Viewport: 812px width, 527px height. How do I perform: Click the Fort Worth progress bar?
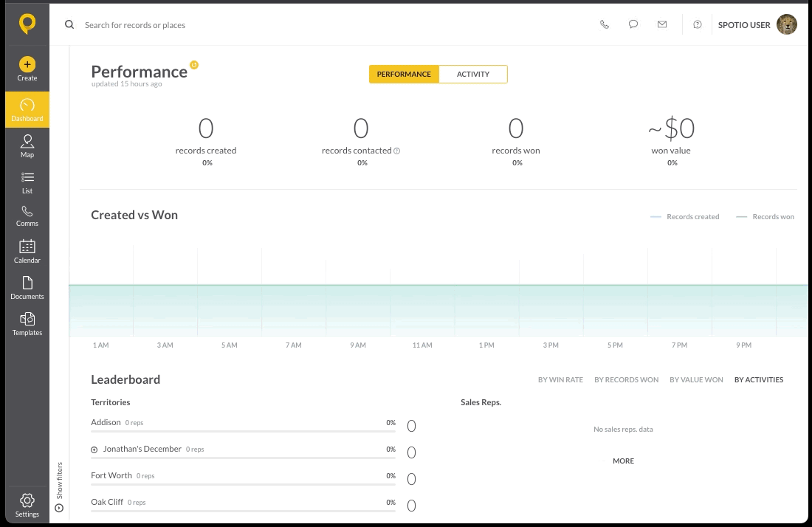pos(243,484)
